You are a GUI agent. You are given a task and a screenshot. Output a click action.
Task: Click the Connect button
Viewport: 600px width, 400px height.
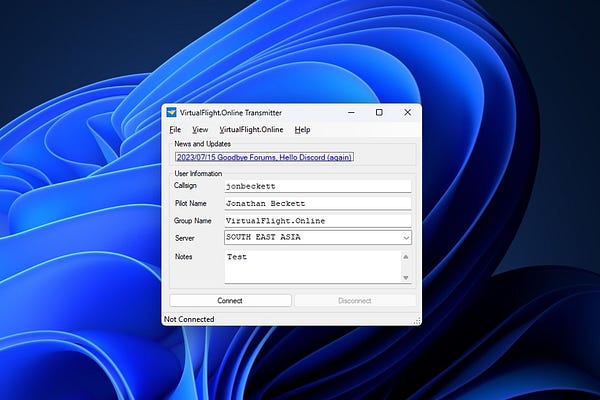tap(230, 300)
